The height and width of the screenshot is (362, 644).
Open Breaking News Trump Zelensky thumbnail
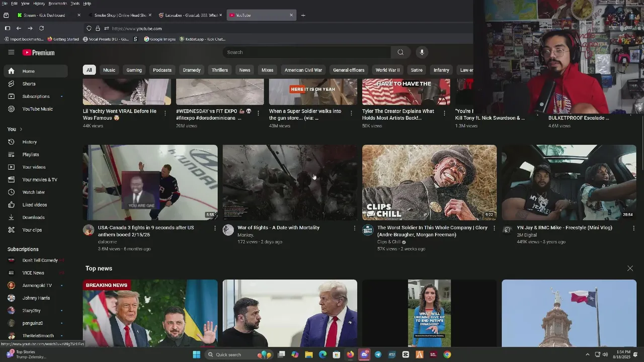(150, 313)
